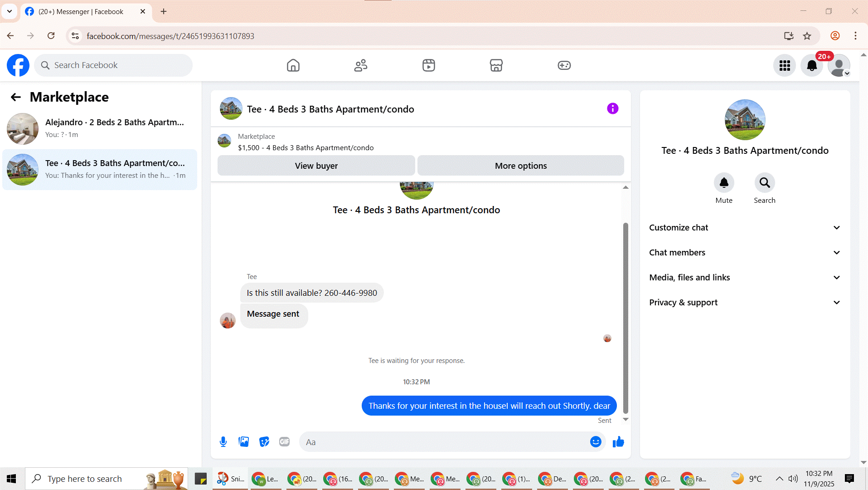Attach a photo with the image icon

(x=244, y=442)
